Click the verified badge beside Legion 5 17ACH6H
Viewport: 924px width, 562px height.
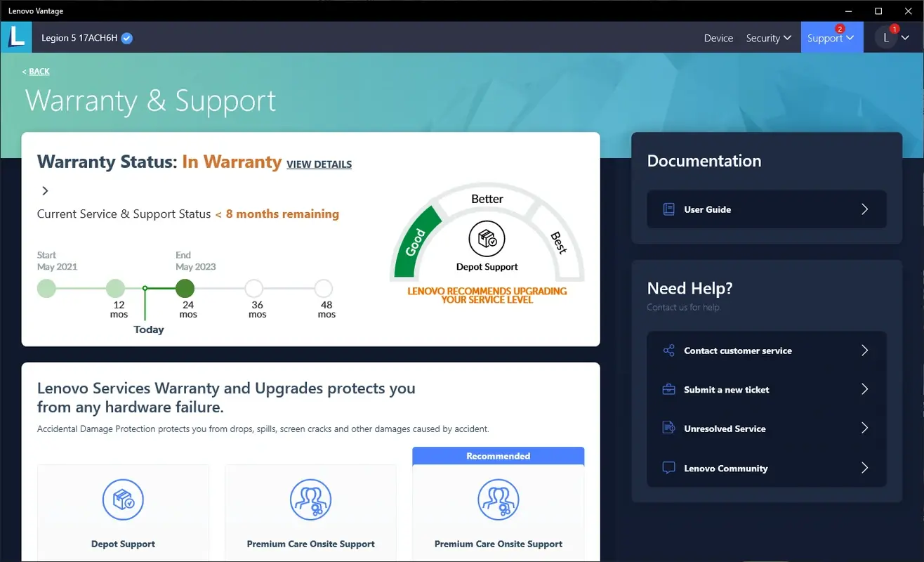[126, 39]
